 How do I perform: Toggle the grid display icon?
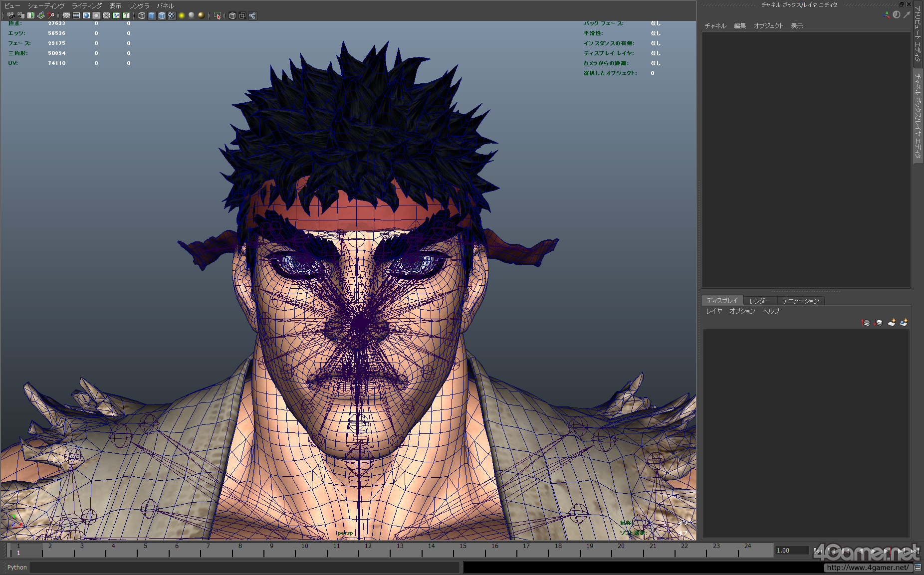click(66, 15)
